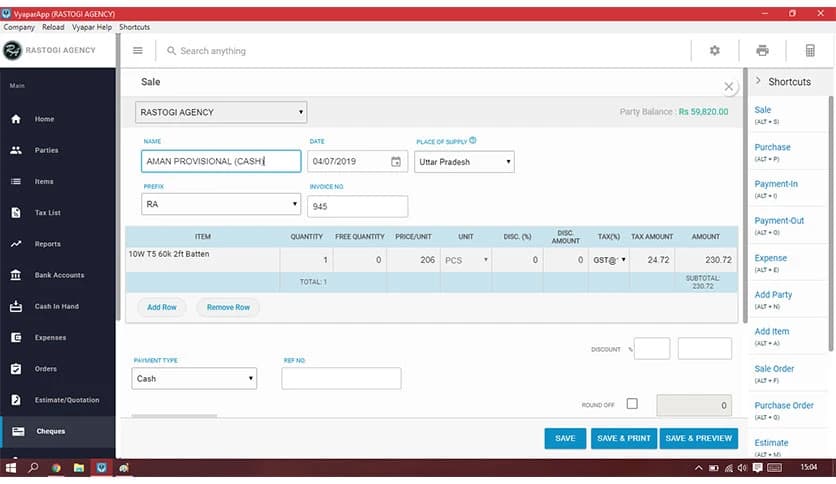Open File Explorer from taskbar
Viewport: 836px width, 484px height.
pyautogui.click(x=79, y=468)
